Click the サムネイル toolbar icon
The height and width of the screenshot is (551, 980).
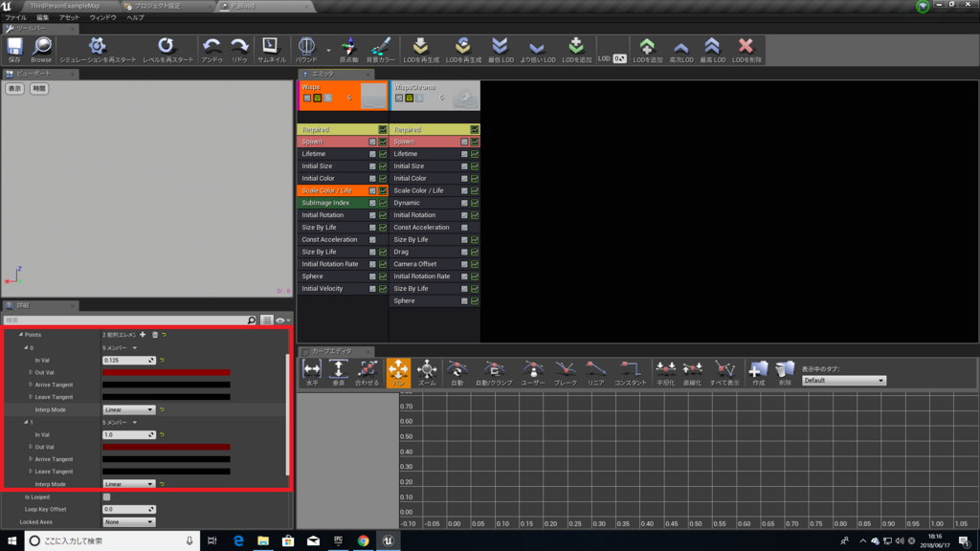[x=271, y=50]
